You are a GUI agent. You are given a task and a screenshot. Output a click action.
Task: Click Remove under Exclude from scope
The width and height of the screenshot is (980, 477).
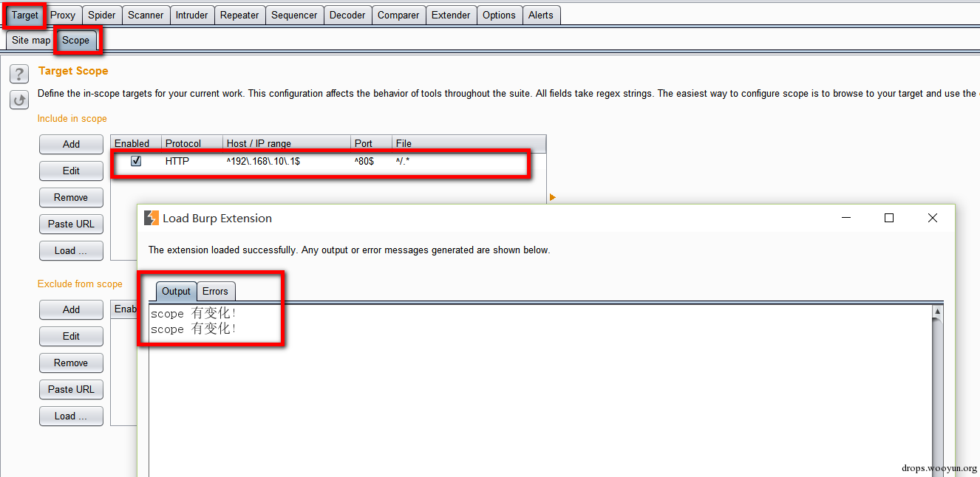(71, 363)
